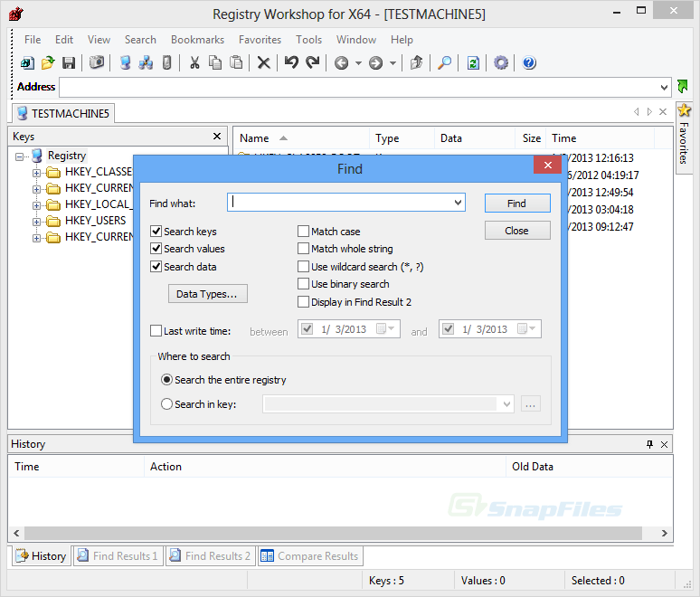Click the new registry file toolbar icon
This screenshot has height=597, width=700.
point(27,63)
